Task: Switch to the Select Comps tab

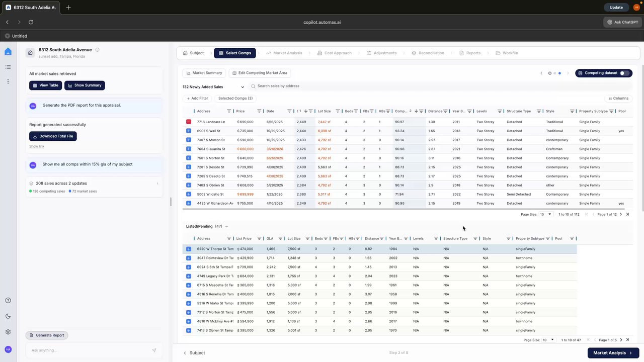Action: click(235, 53)
